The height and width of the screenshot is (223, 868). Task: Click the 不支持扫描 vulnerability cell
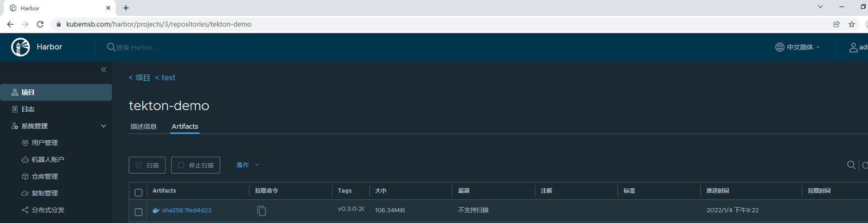pyautogui.click(x=473, y=211)
